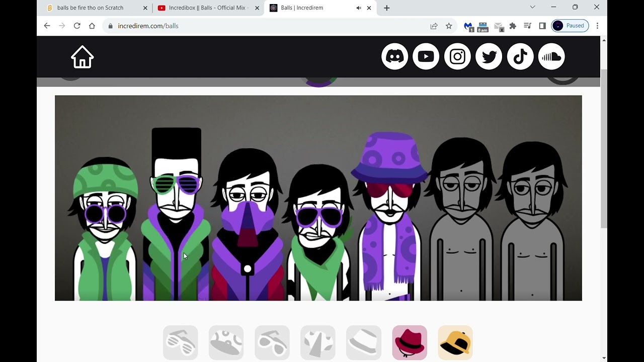
Task: Open the Discord social link
Action: coord(395,56)
